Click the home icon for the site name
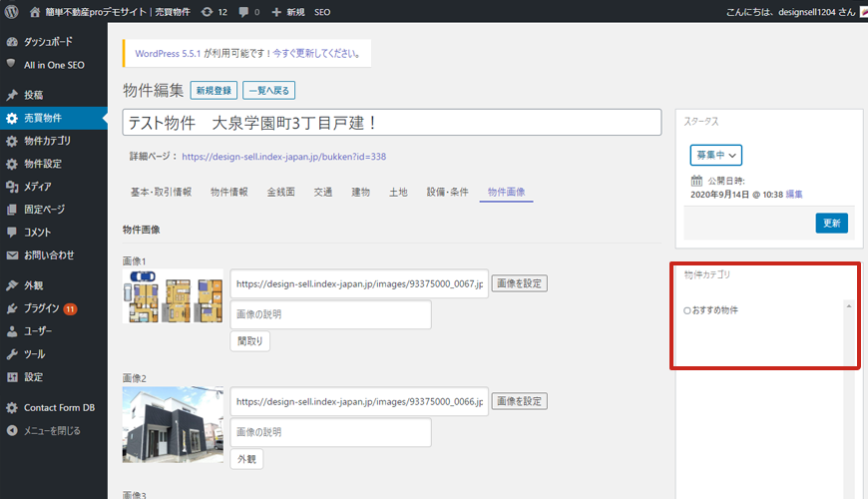 (36, 12)
